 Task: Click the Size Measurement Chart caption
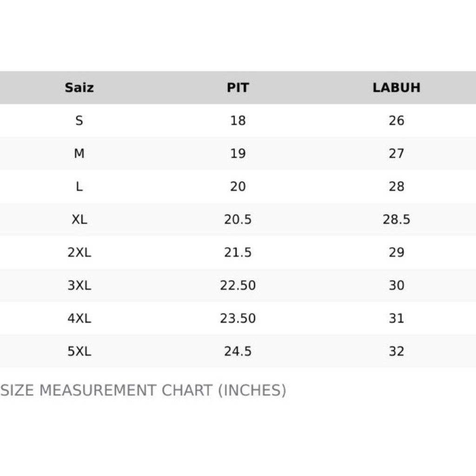(x=143, y=390)
